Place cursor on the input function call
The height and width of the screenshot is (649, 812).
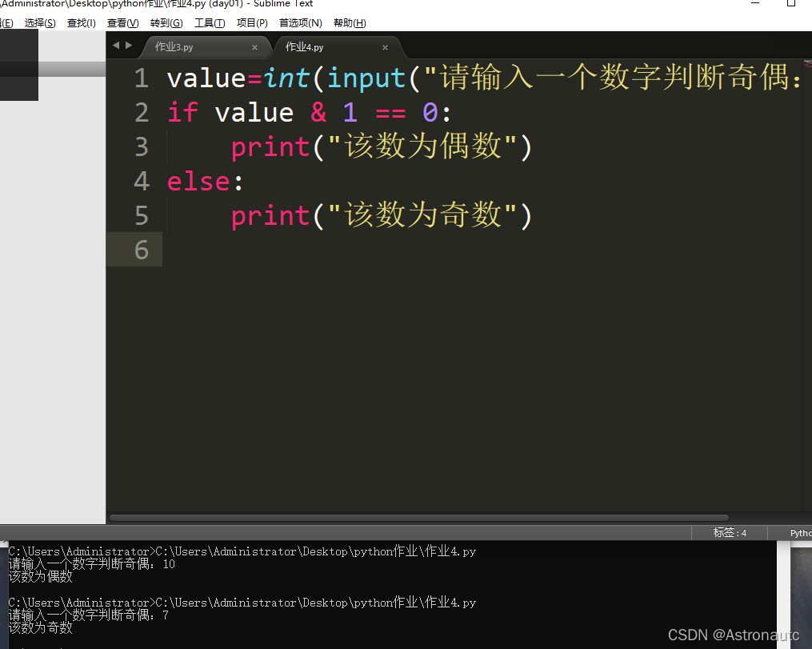point(366,80)
